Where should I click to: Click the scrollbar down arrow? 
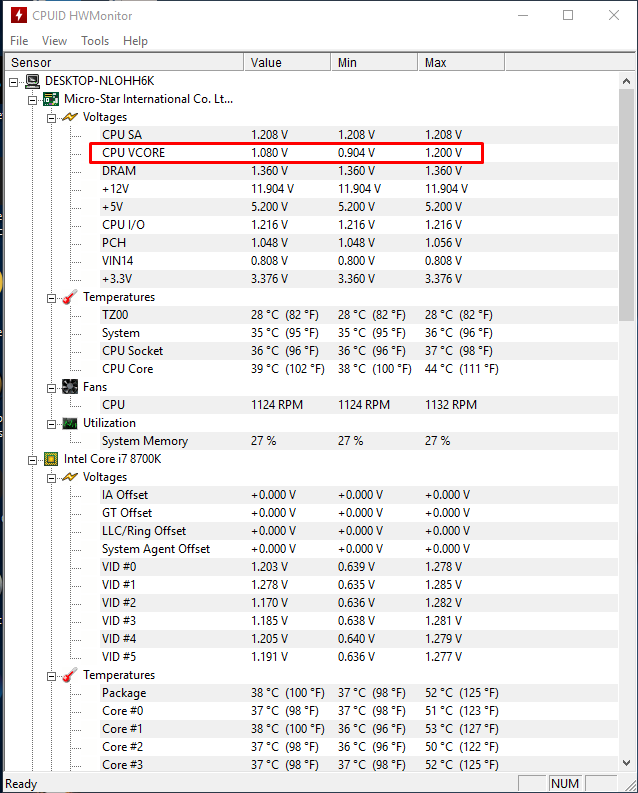(626, 763)
